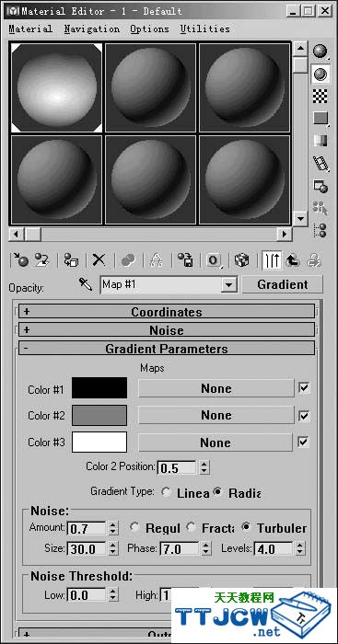Select the Radial gradient type radio
This screenshot has width=338, height=644.
[218, 492]
